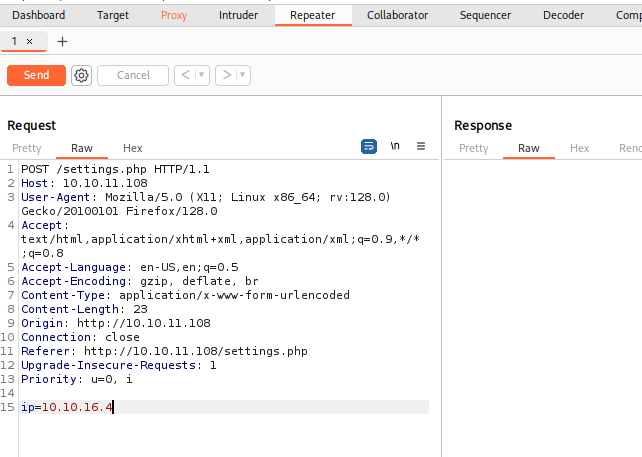Click the Send request settings gear icon

(81, 75)
